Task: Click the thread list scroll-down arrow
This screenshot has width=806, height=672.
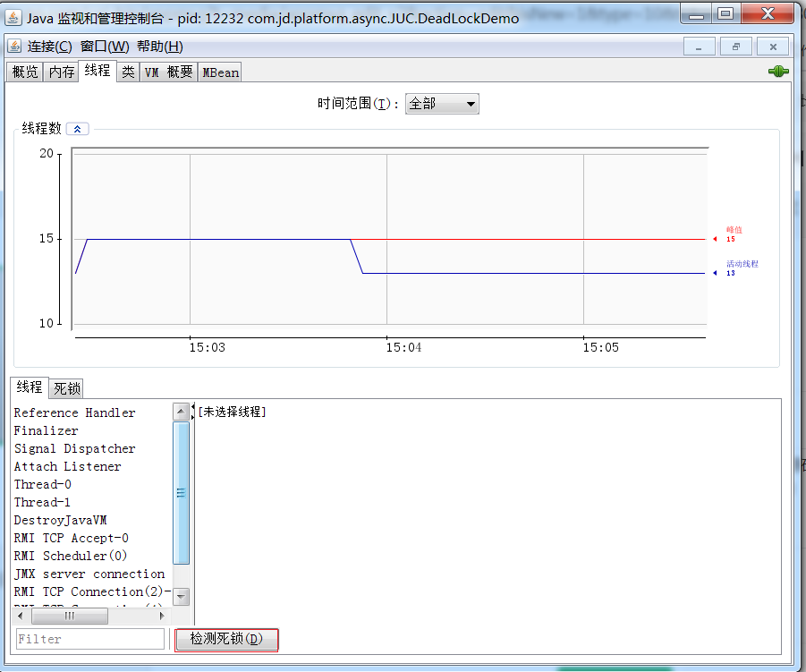Action: (x=181, y=597)
